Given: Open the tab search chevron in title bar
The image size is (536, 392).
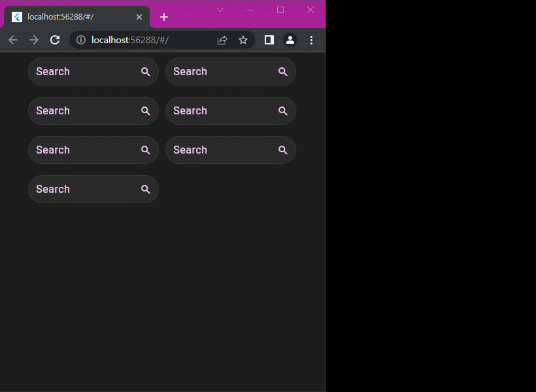Looking at the screenshot, I should pos(220,10).
